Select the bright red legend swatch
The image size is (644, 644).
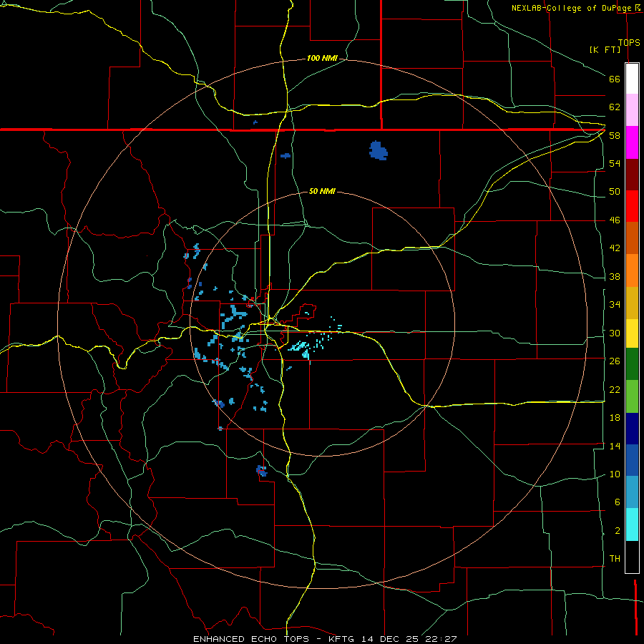632,206
